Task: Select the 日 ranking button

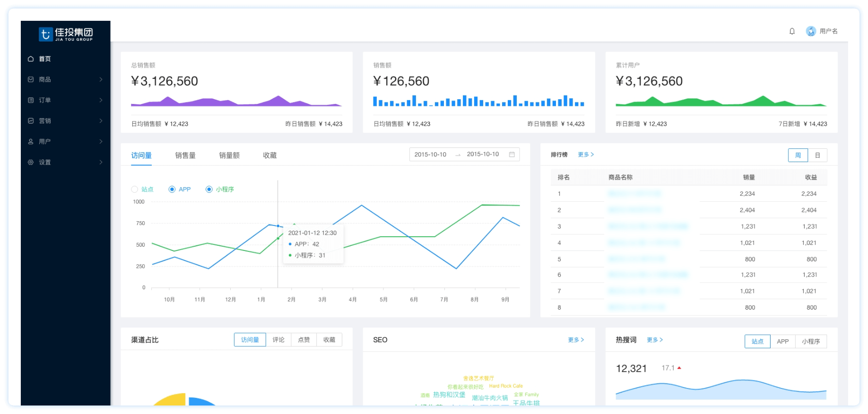Action: point(817,155)
